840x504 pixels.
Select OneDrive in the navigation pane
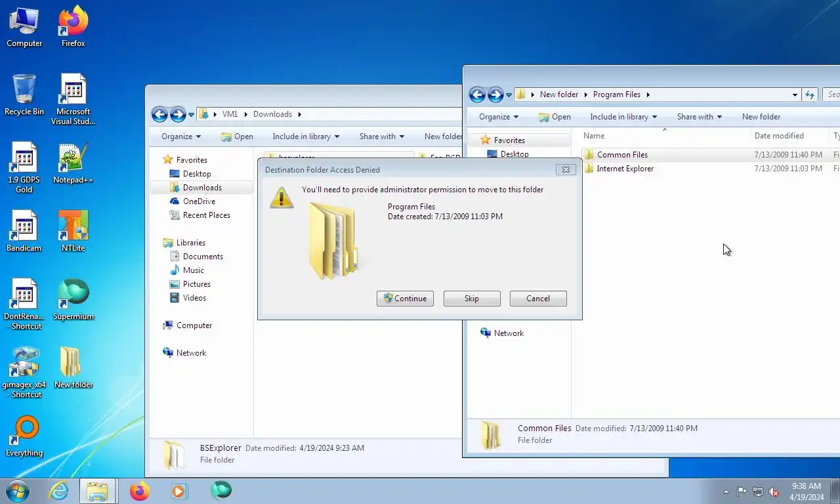point(199,201)
